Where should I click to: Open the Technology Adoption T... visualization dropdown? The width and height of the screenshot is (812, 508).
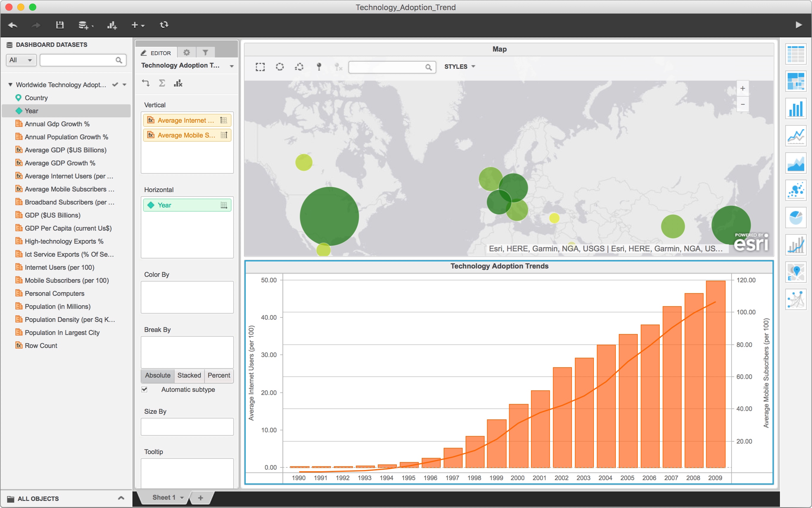[231, 66]
